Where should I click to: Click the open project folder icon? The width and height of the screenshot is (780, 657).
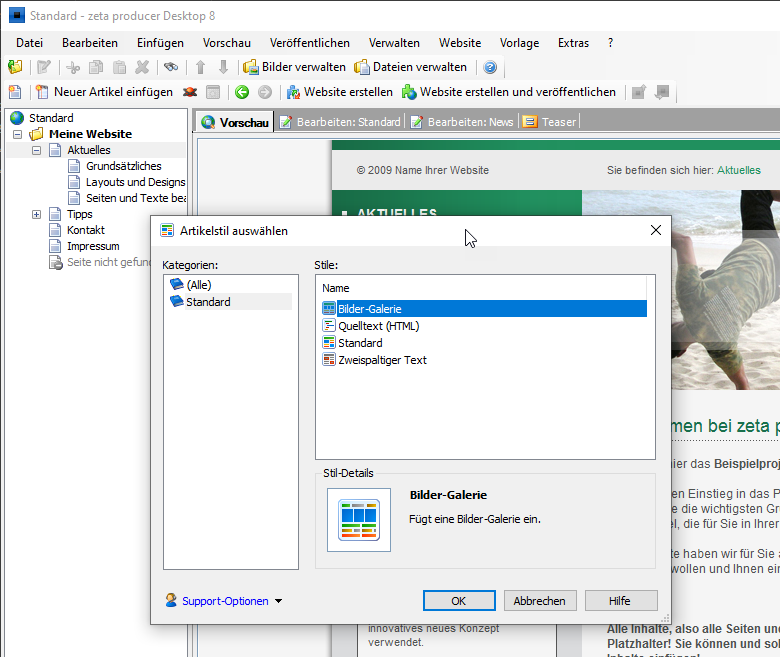coord(15,67)
